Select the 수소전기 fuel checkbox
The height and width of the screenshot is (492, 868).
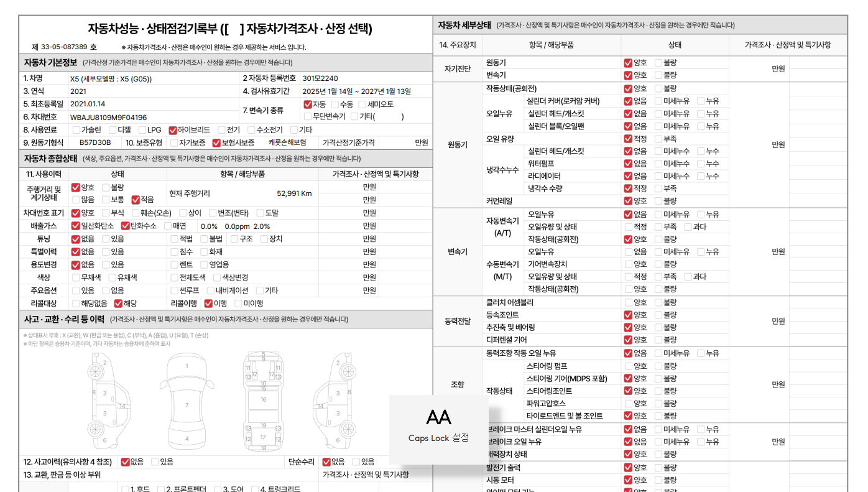251,130
